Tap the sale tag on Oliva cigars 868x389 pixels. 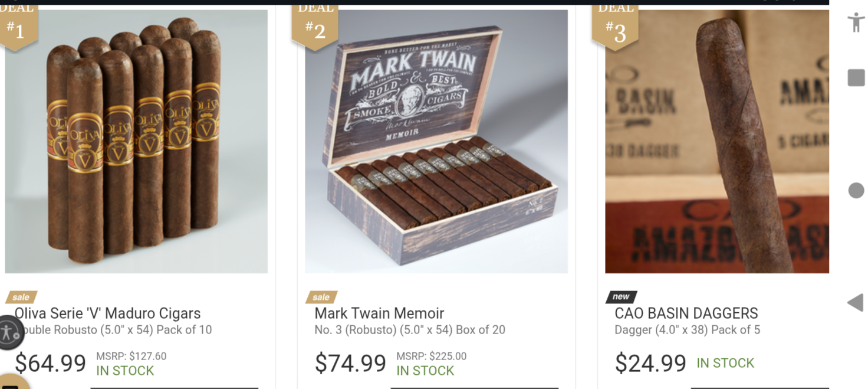tap(21, 297)
